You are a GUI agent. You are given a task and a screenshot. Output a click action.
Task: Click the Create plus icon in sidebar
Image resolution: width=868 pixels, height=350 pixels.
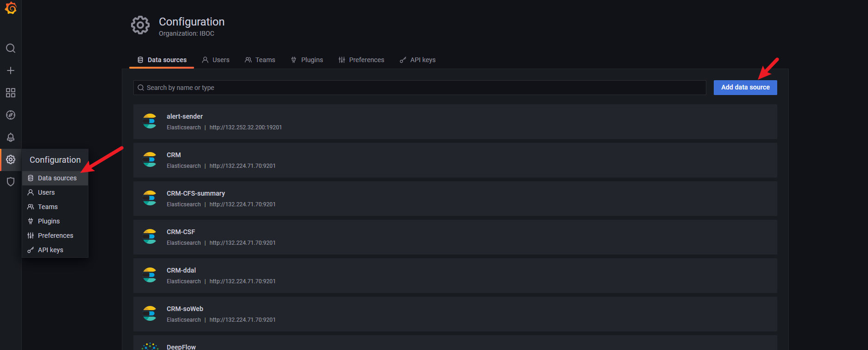click(11, 70)
